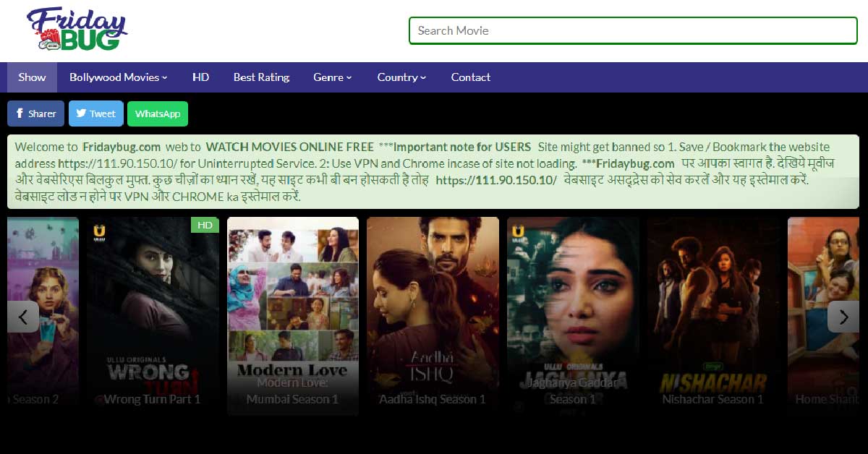Open the Jaghanya Gaddar Season 1 poster
This screenshot has height=454, width=868.
573,317
